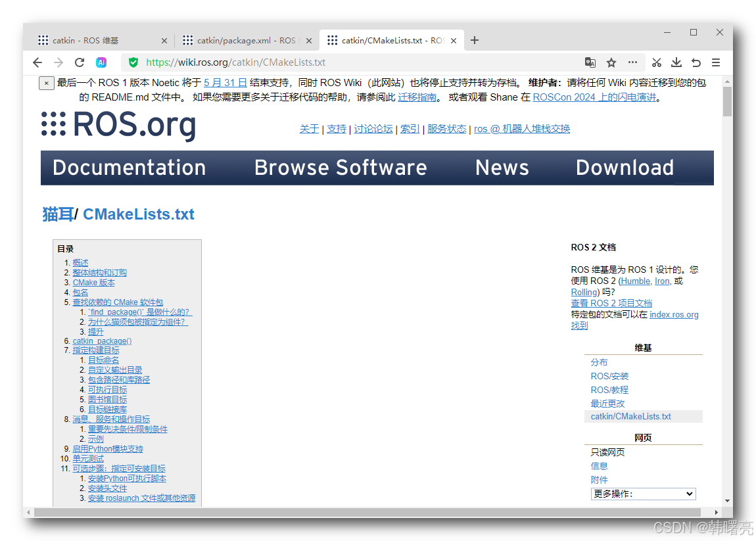Viewport: 756px width, 541px height.
Task: Dismiss the Noetic end-of-support banner
Action: pyautogui.click(x=46, y=83)
